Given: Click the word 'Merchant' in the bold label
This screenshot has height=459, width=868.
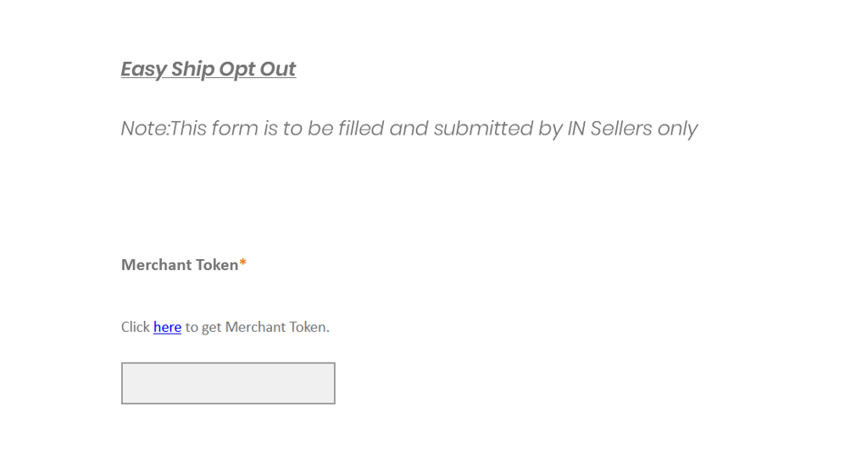Looking at the screenshot, I should (156, 265).
